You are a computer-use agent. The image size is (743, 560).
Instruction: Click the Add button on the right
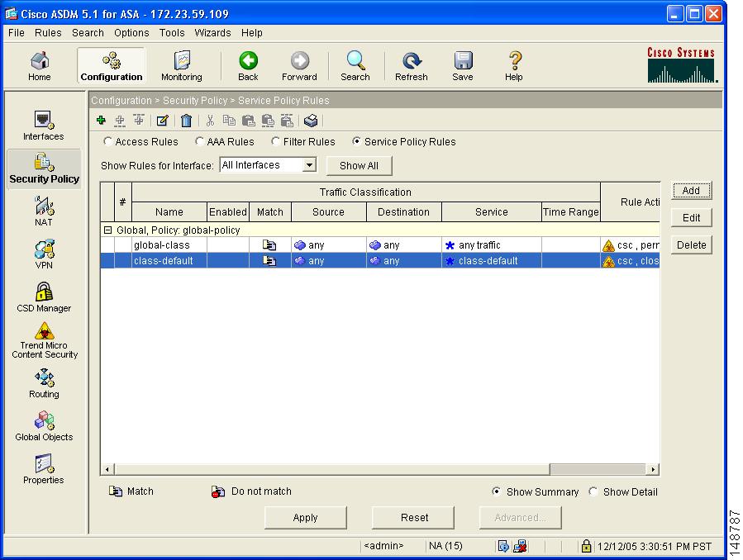[x=692, y=190]
